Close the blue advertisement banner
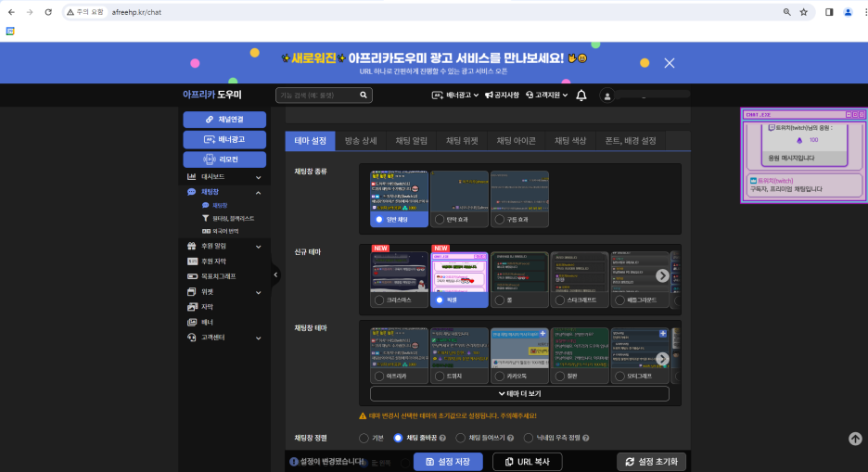Viewport: 868px width, 472px height. [x=670, y=63]
